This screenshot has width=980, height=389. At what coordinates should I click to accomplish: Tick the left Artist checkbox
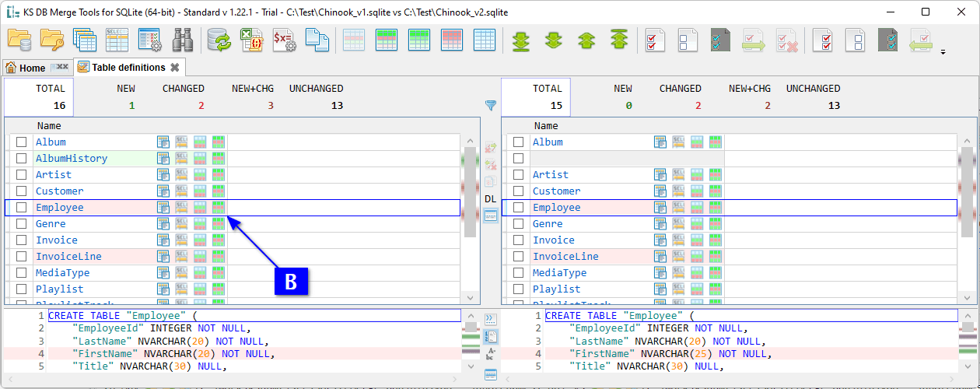pos(22,175)
